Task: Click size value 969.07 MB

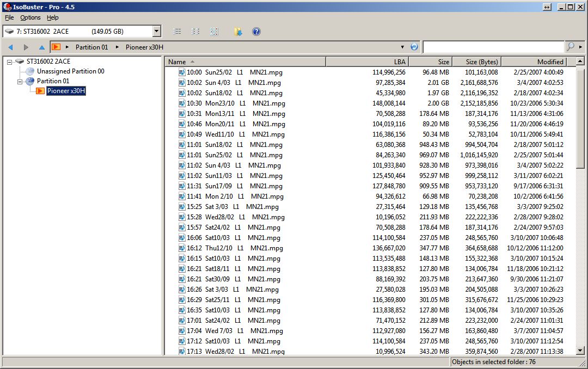Action: 434,155
